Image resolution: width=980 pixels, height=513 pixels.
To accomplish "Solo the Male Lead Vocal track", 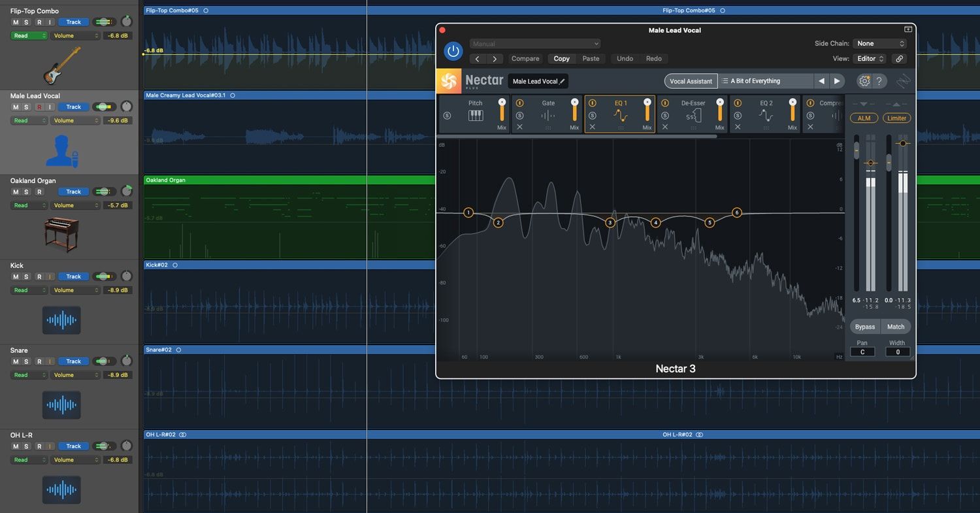I will [26, 107].
